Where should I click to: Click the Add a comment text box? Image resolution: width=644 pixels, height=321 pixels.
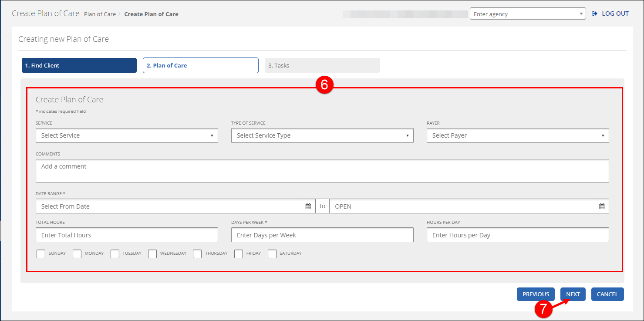point(322,171)
